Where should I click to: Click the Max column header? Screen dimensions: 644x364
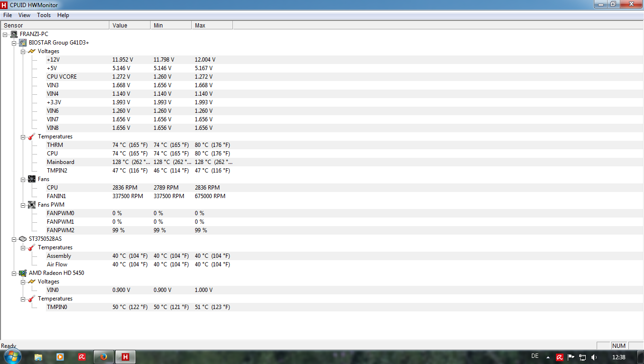click(212, 26)
